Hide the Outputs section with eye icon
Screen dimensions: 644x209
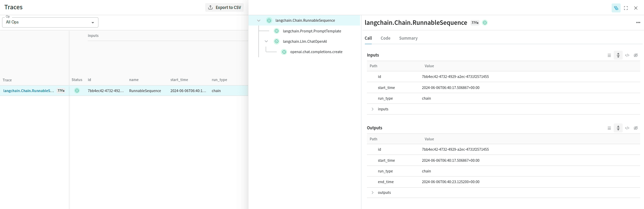(636, 128)
